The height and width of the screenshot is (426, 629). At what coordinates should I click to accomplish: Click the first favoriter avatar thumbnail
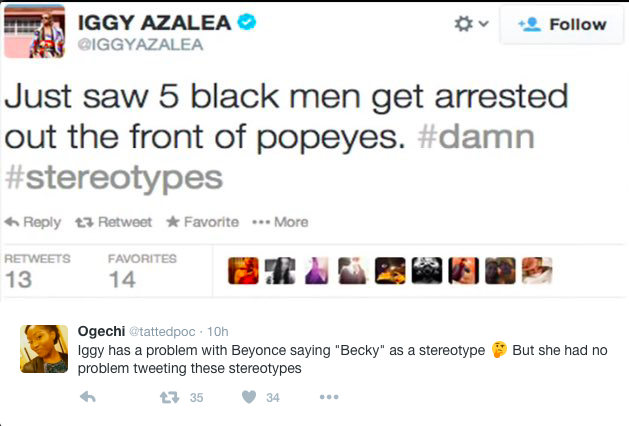[x=243, y=271]
